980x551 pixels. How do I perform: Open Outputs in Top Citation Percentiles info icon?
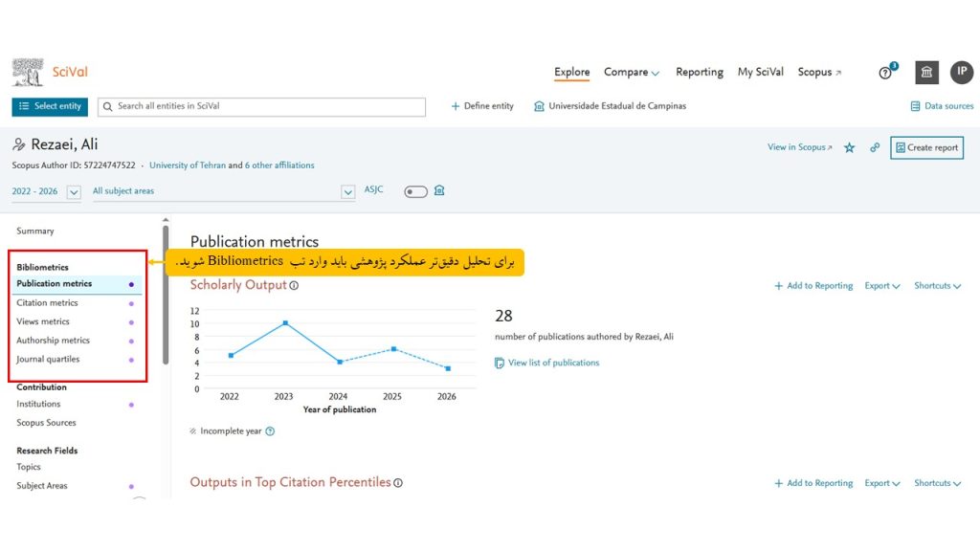click(398, 483)
